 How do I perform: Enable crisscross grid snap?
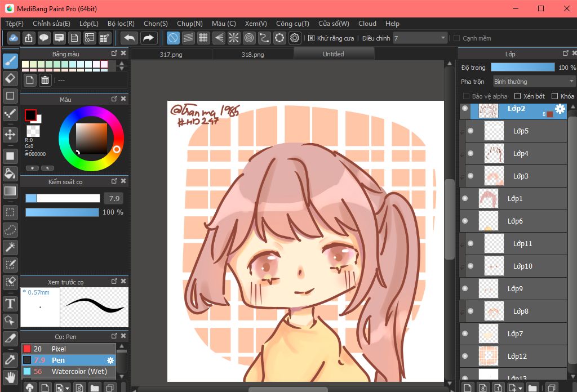203,38
